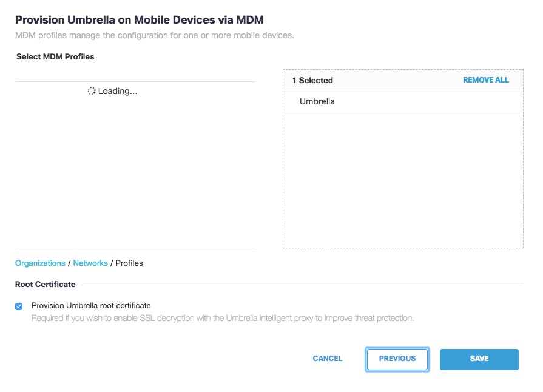
Task: Click the loading spinner icon
Action: (92, 91)
